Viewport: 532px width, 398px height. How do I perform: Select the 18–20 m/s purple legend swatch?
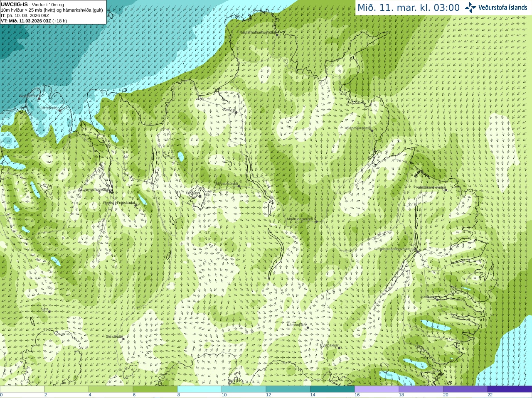(x=421, y=389)
